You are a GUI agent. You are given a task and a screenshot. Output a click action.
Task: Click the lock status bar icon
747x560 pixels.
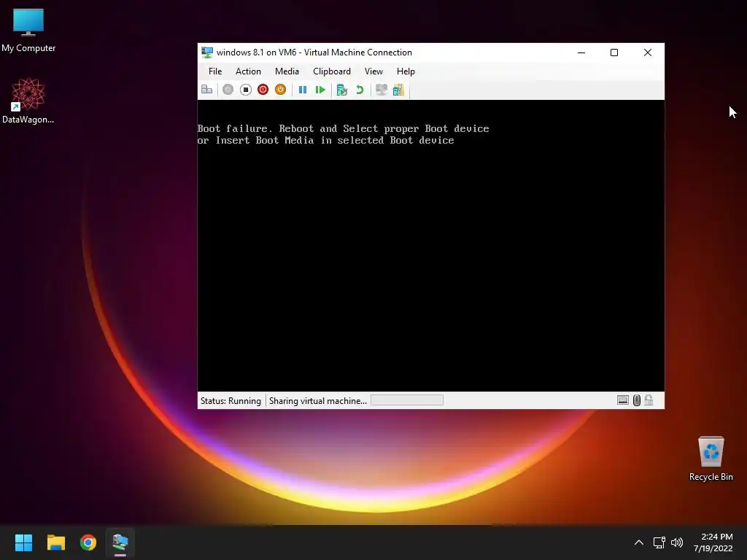click(649, 400)
